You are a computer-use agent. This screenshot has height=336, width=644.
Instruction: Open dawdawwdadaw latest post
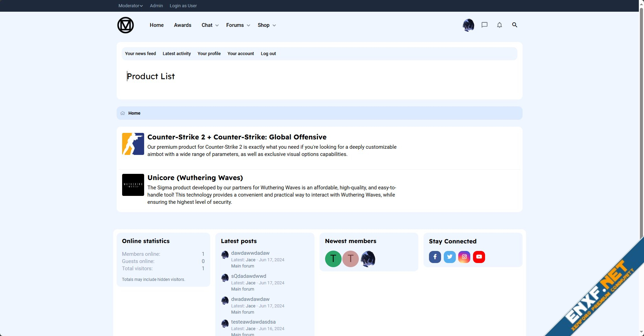point(250,253)
